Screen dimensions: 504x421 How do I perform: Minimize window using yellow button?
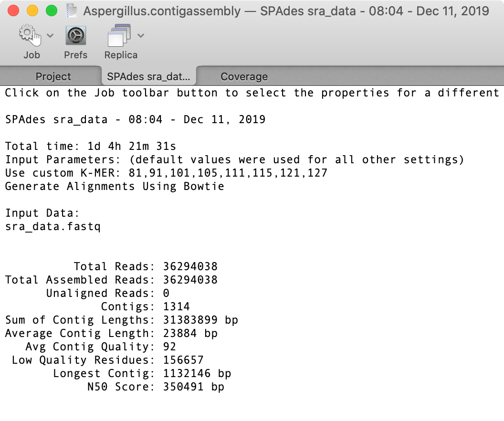coord(32,11)
